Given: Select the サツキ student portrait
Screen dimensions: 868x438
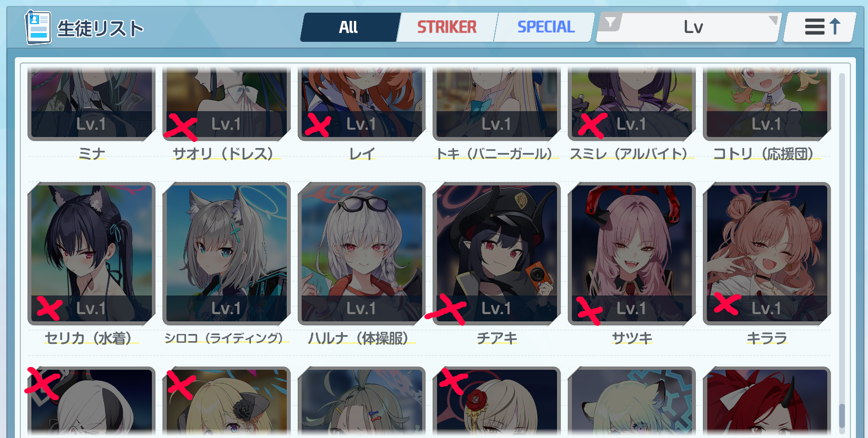Looking at the screenshot, I should point(632,254).
